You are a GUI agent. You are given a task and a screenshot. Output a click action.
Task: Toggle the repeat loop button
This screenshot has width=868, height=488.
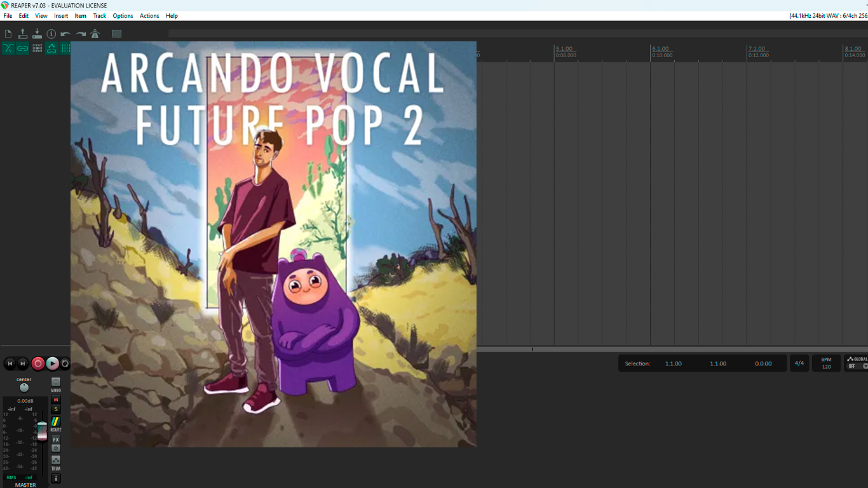coord(65,363)
